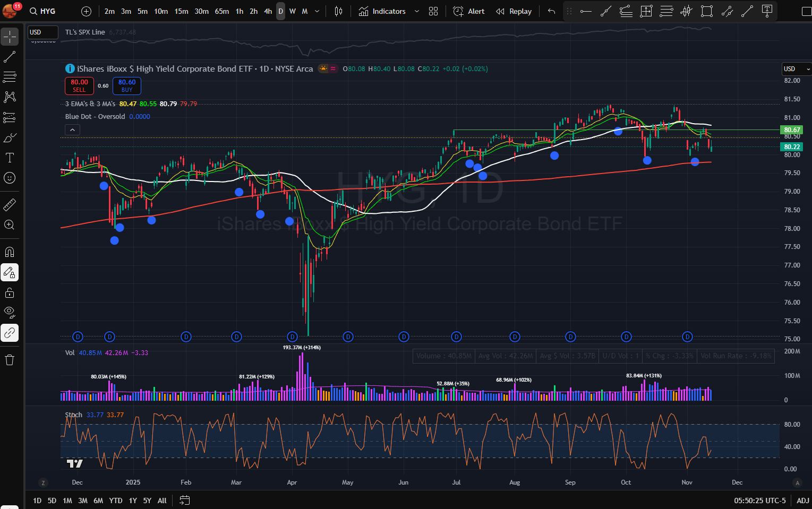
Task: Toggle auto scale A button on time axis
Action: point(797,482)
